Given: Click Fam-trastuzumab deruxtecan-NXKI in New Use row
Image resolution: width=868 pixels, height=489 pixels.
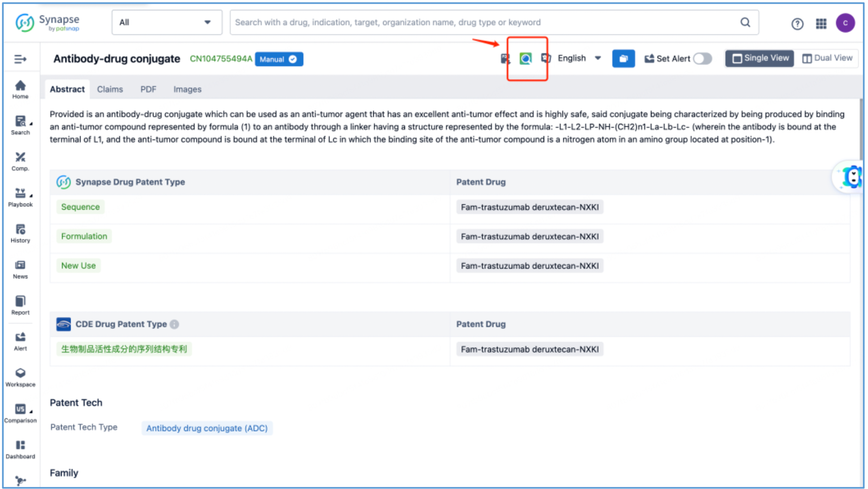Looking at the screenshot, I should (530, 266).
